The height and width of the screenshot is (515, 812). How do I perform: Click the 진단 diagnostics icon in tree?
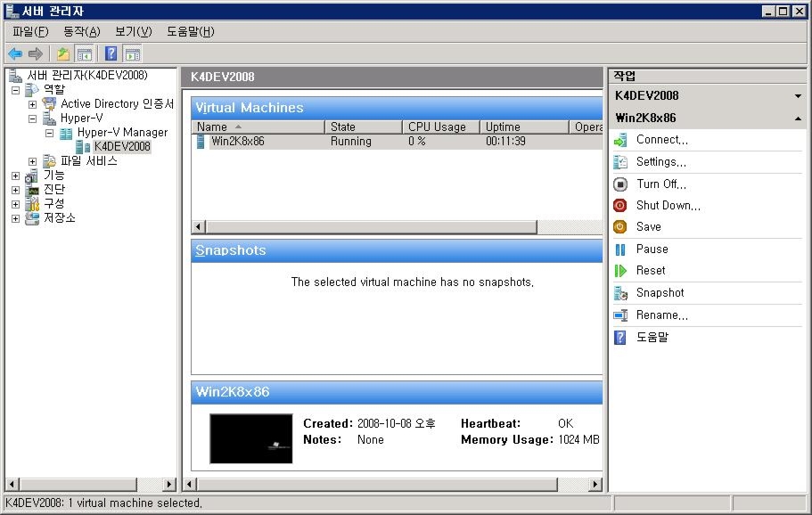32,190
